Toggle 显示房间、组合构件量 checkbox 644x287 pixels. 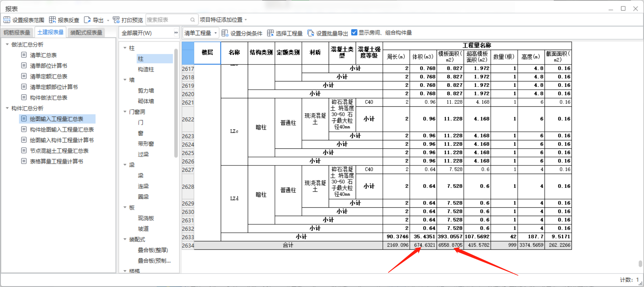[354, 33]
